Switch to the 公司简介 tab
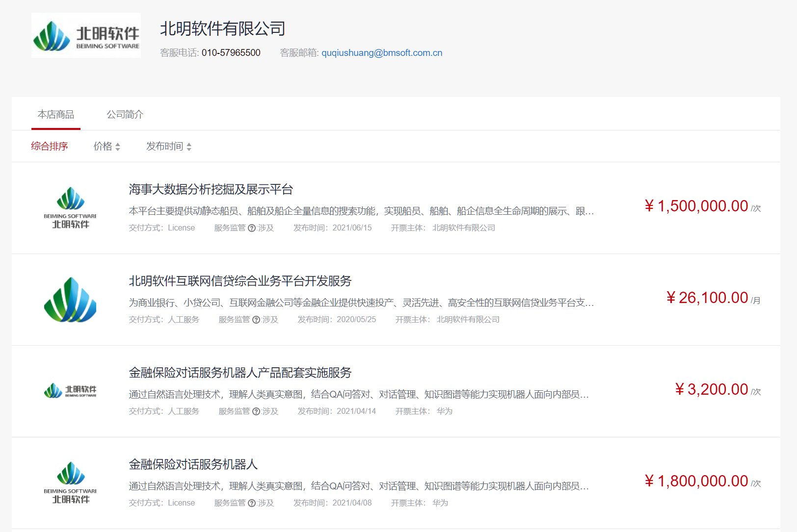 coord(125,114)
